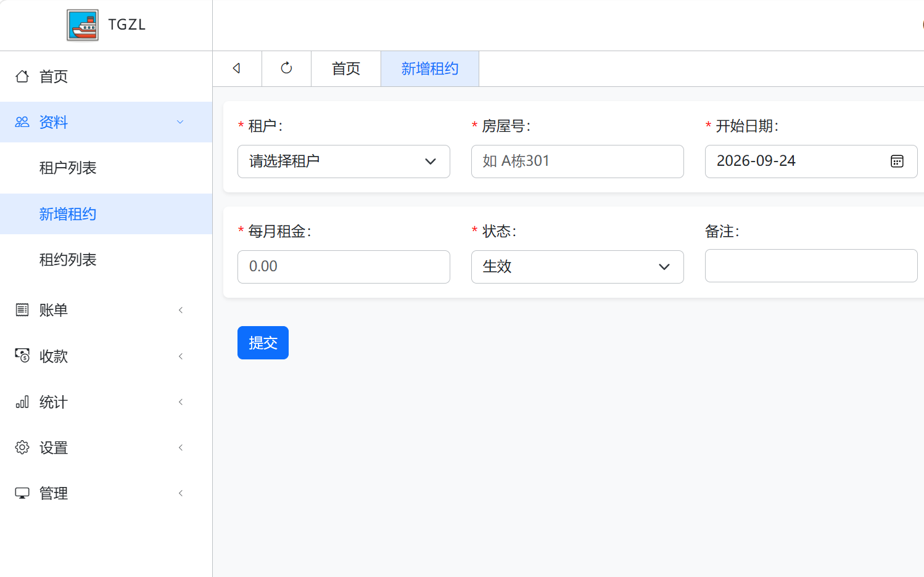Select the 新增租约 tab
924x577 pixels.
430,68
